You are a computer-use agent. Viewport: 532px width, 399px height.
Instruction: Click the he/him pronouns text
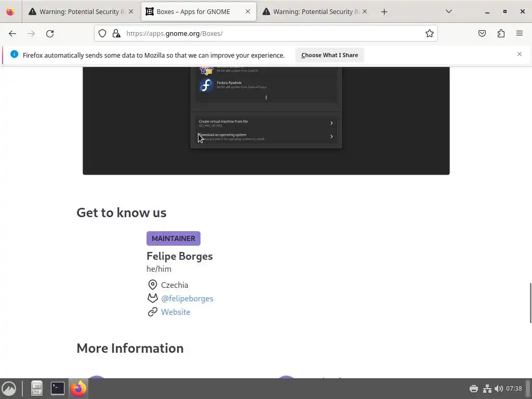coord(159,269)
